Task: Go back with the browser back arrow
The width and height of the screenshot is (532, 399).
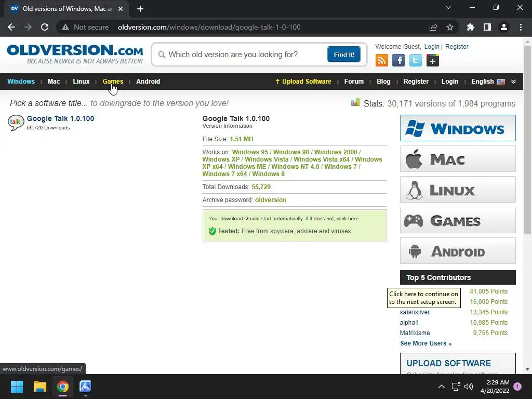Action: coord(11,27)
